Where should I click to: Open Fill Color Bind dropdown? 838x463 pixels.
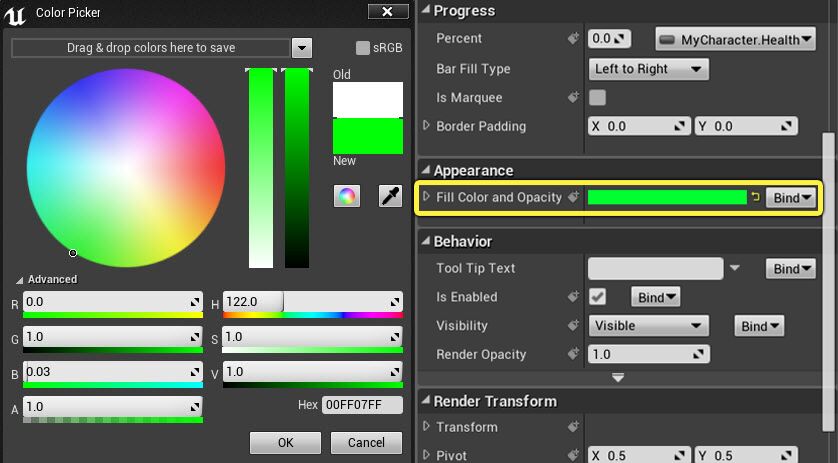[x=791, y=198]
